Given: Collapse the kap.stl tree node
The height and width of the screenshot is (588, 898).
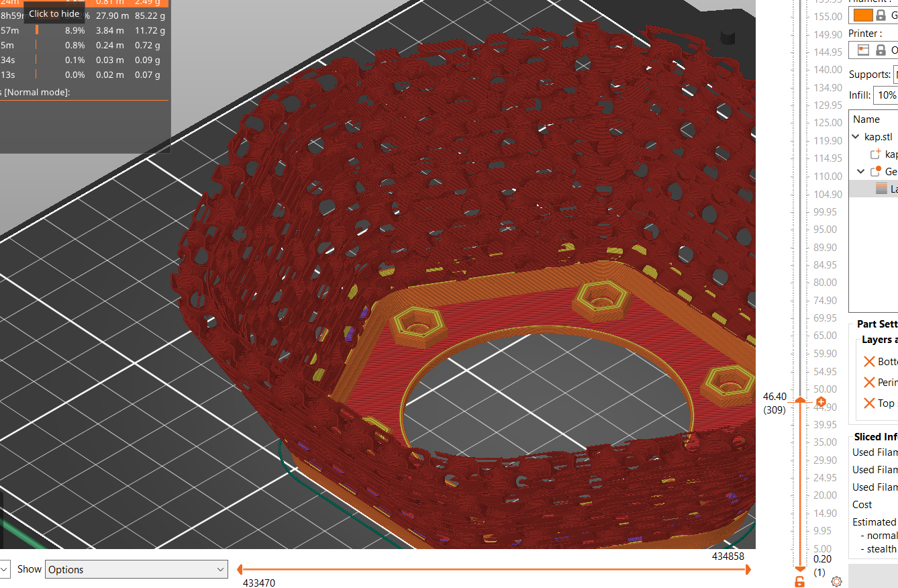Looking at the screenshot, I should pos(855,136).
